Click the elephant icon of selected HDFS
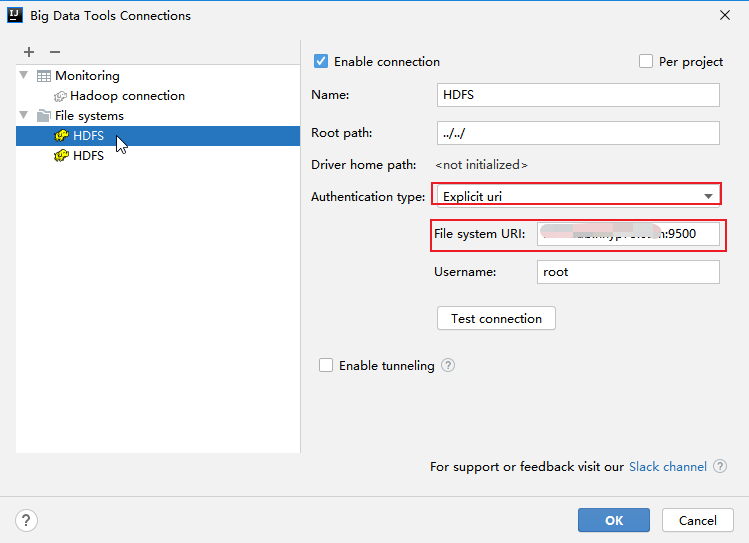 (x=61, y=136)
